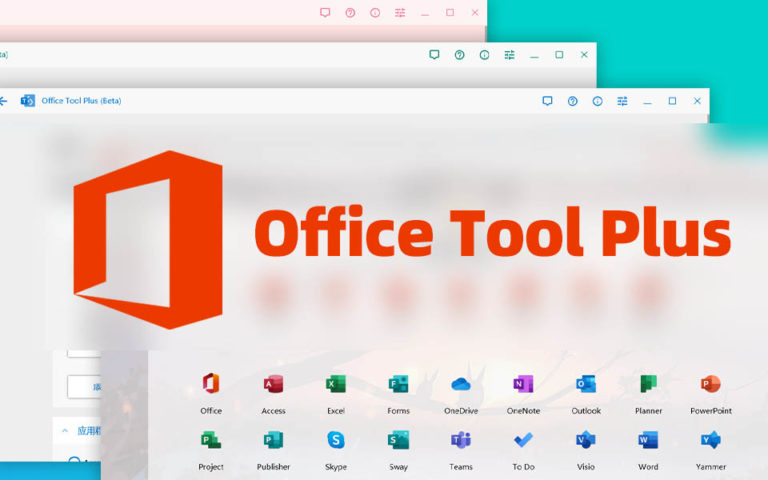Open help icon in pink window

350,13
